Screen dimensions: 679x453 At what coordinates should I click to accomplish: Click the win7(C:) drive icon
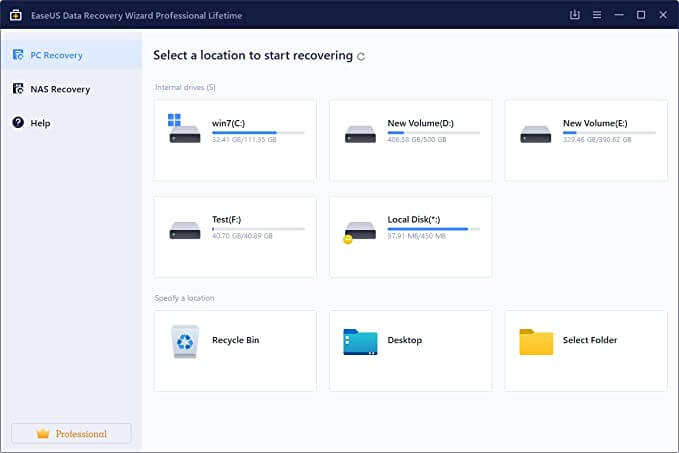tap(184, 129)
